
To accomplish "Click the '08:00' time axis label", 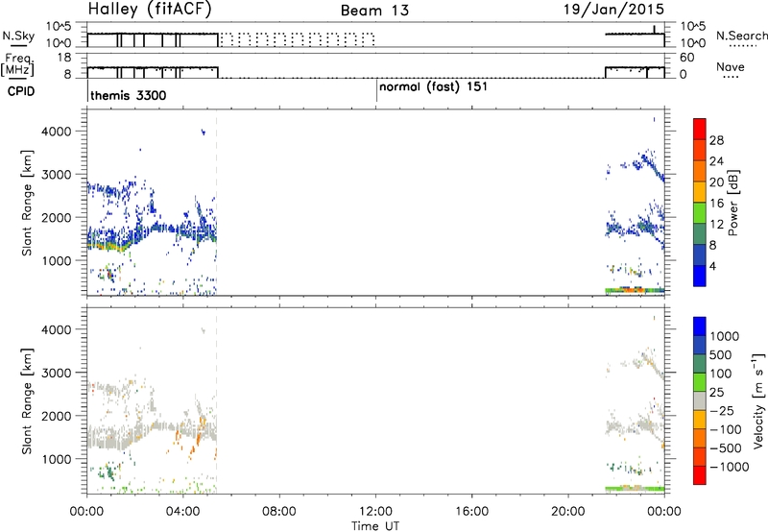I will pyautogui.click(x=279, y=512).
